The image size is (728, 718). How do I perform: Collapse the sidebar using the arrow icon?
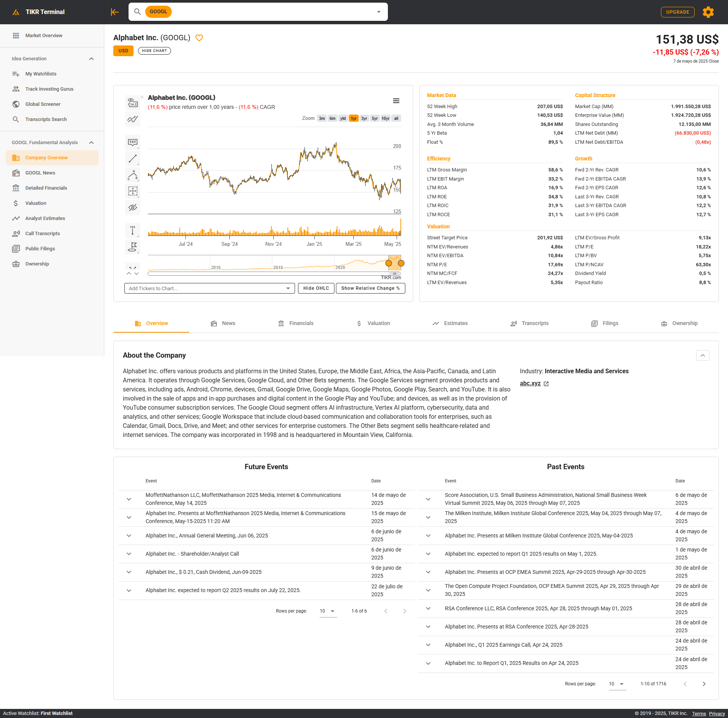point(115,12)
